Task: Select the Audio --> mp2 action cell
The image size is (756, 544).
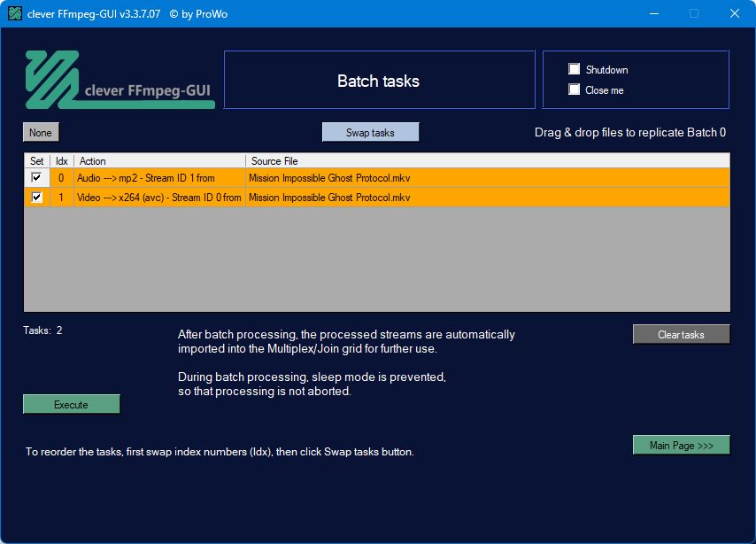Action: tap(159, 177)
